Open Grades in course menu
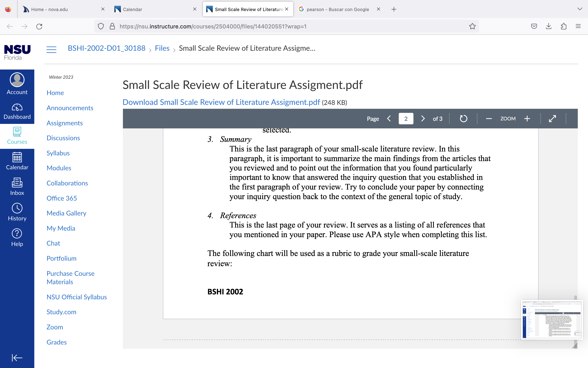 (x=57, y=342)
